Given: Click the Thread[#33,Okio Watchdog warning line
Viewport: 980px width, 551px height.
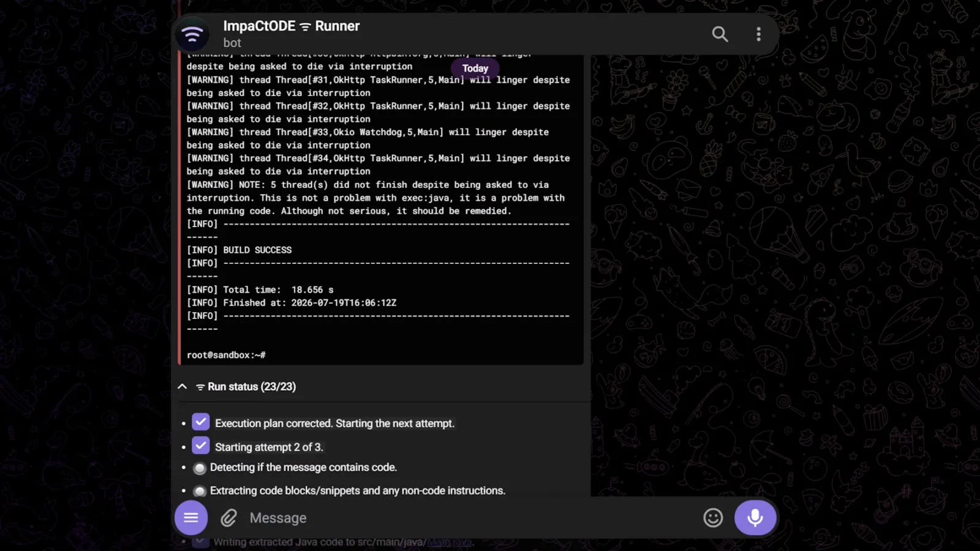Looking at the screenshot, I should tap(367, 138).
